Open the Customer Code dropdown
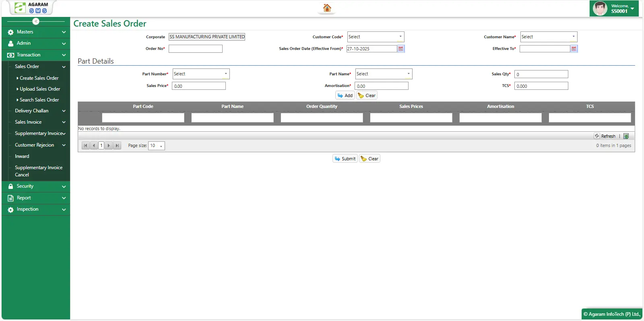 coord(376,37)
